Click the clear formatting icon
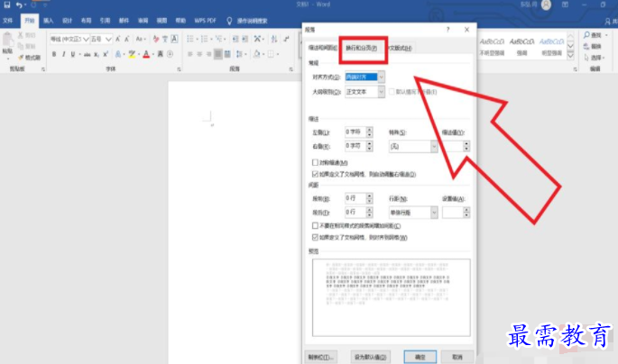Viewport: 618px width, 364px height. [156, 39]
